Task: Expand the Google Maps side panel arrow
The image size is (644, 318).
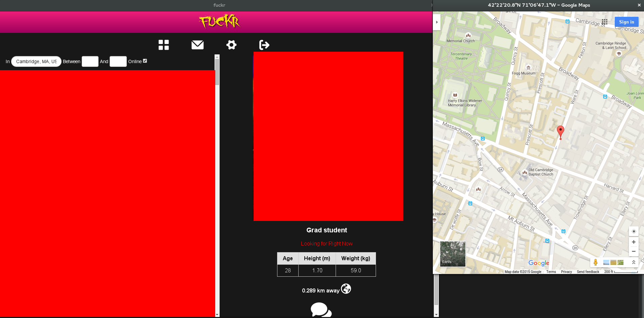Action: 437,22
